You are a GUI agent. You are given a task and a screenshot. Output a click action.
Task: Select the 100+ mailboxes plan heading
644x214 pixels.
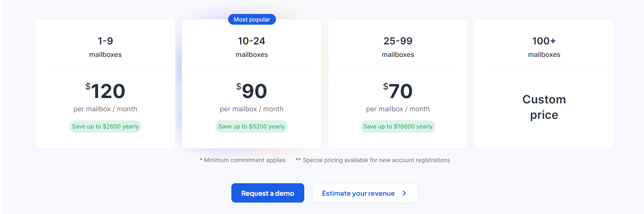coord(544,41)
